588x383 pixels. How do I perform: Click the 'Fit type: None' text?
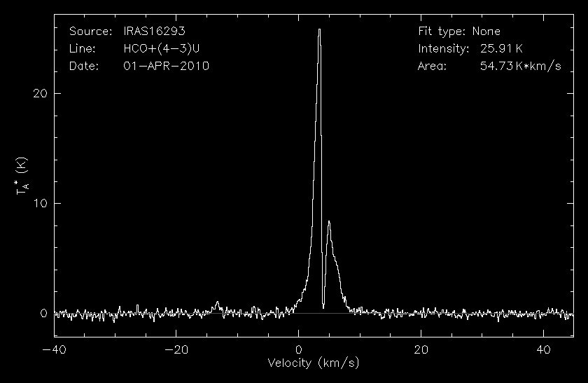[x=459, y=32]
